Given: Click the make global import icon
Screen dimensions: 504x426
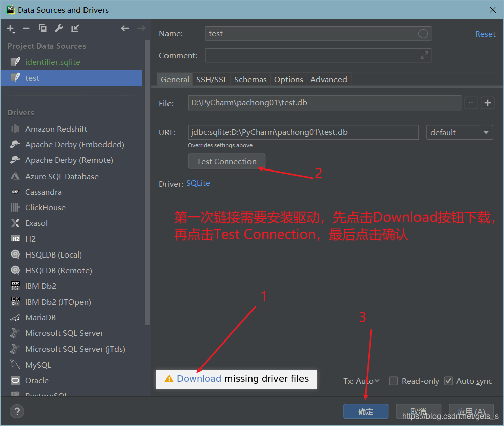Looking at the screenshot, I should point(75,28).
